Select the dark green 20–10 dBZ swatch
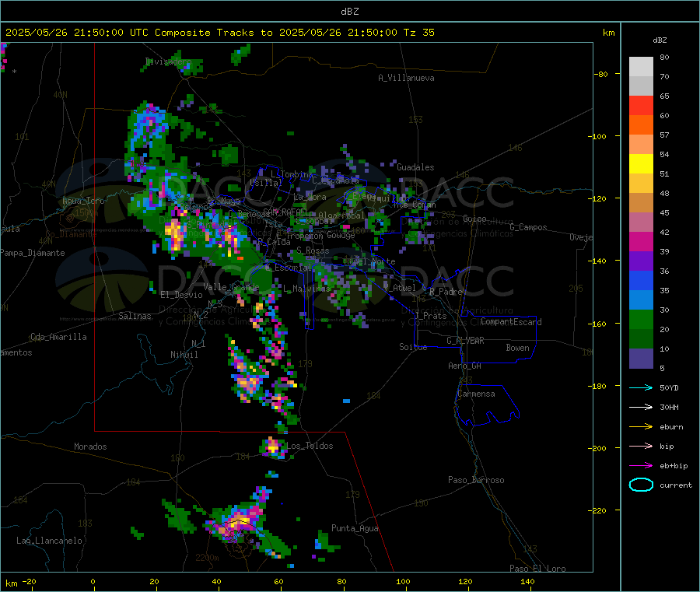 (641, 339)
